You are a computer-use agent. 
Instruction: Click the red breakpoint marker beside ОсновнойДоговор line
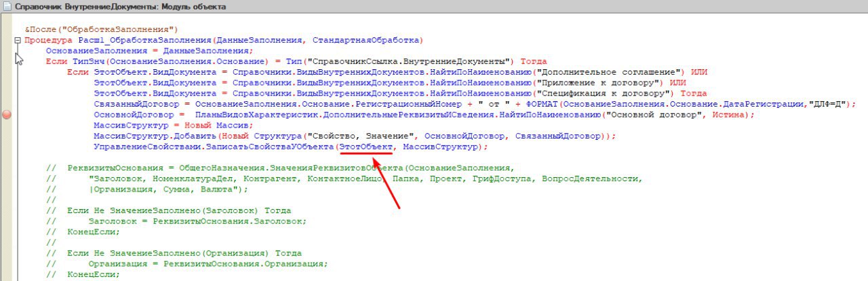tap(7, 115)
